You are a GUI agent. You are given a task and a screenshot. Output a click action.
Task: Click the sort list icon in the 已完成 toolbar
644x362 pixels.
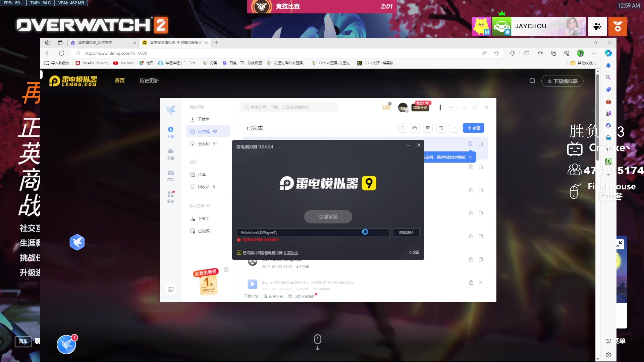click(x=441, y=128)
